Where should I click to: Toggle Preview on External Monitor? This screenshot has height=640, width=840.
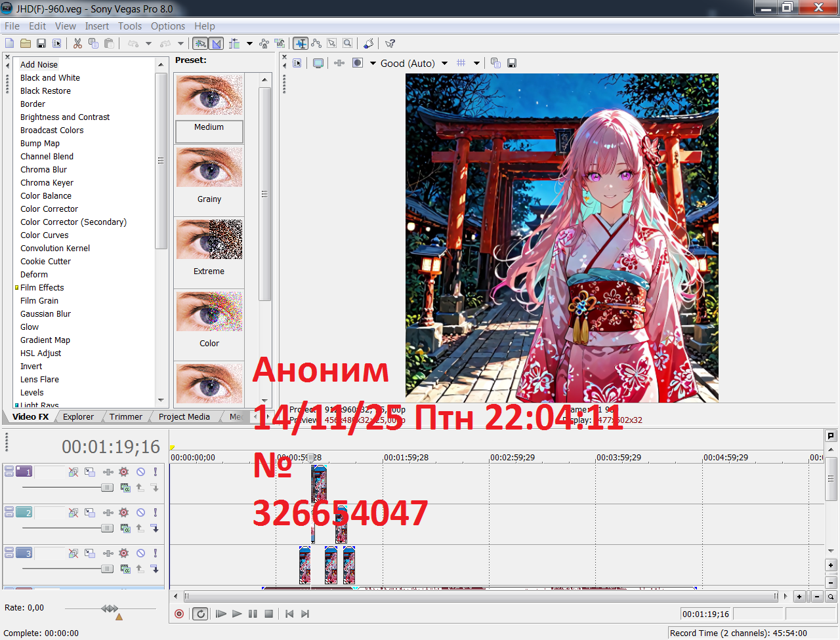tap(318, 63)
